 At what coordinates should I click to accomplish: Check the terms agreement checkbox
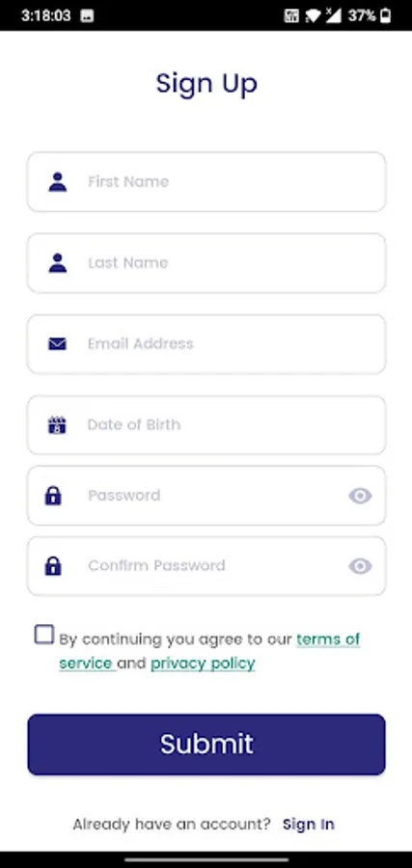click(x=44, y=635)
